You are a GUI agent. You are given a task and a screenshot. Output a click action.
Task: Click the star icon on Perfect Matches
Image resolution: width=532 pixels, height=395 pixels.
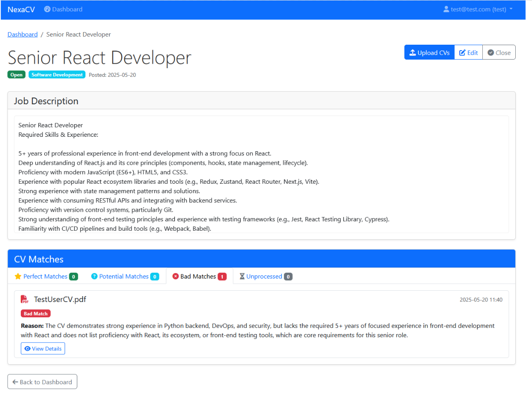(x=19, y=276)
